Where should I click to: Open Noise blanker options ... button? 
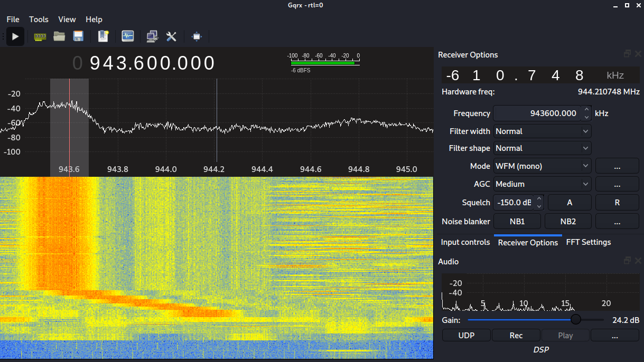pyautogui.click(x=617, y=222)
